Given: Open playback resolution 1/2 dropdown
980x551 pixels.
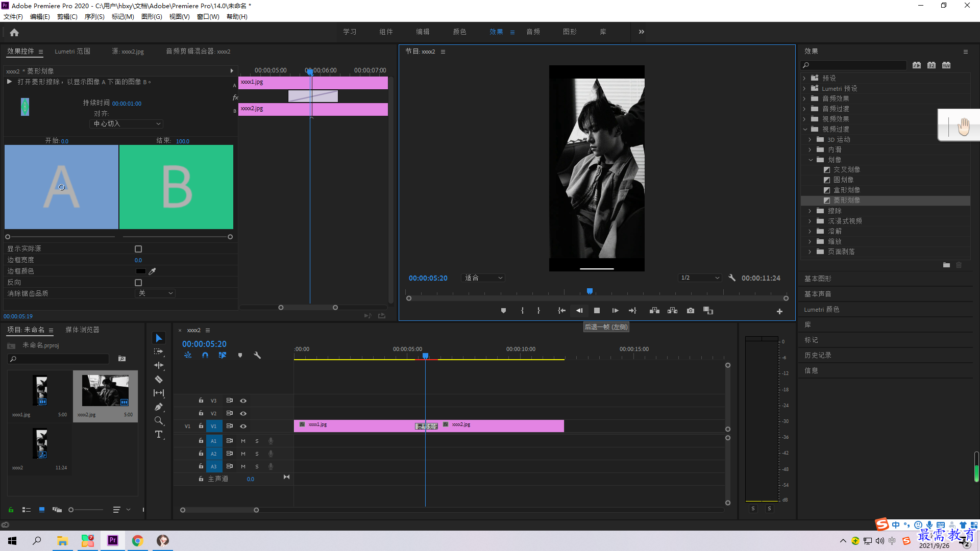Looking at the screenshot, I should 700,278.
